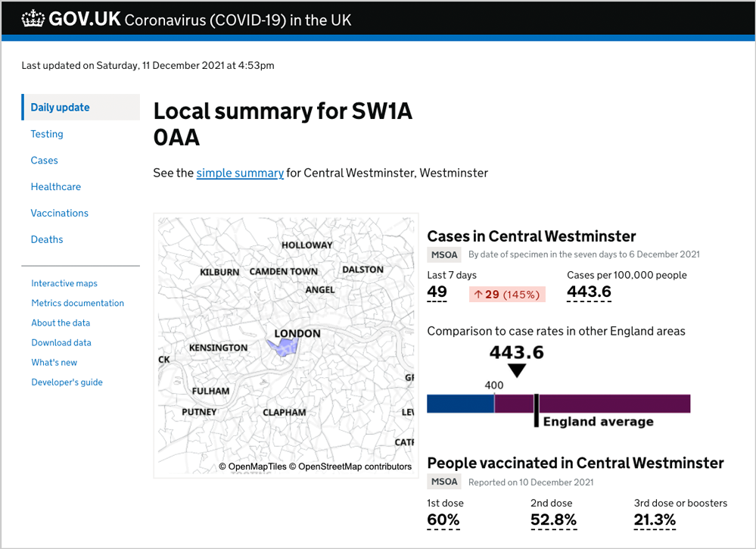Click the England average marker line
Screen dimensions: 756x549
[536, 410]
